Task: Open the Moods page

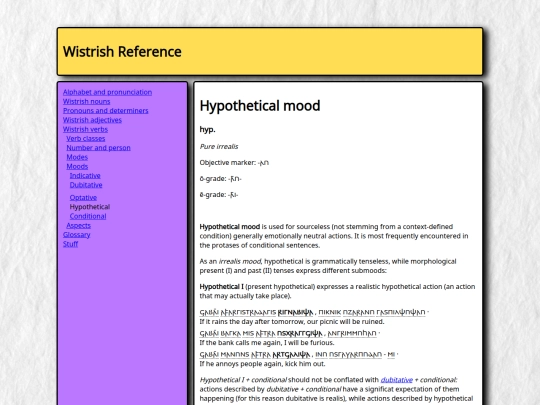Action: click(x=77, y=166)
